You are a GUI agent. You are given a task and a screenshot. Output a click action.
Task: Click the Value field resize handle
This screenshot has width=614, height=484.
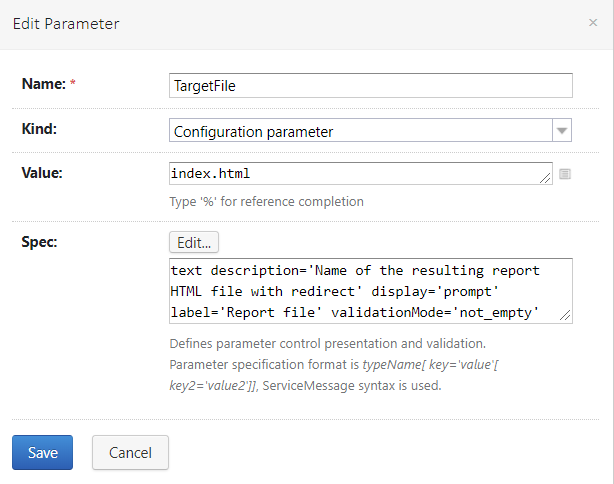545,178
